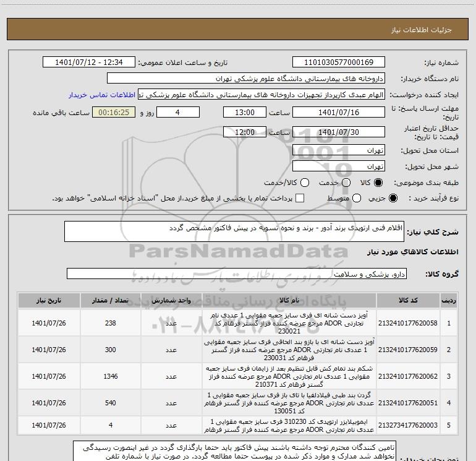This screenshot has width=476, height=461.
Task: Click product code 2132410177620051
Action: (408, 403)
